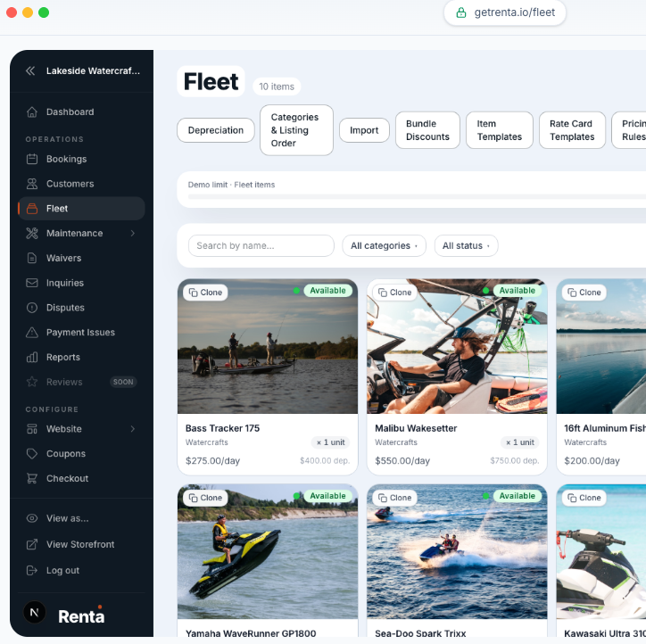The image size is (646, 644).
Task: Click the $400.00 dep. text
Action: point(325,461)
